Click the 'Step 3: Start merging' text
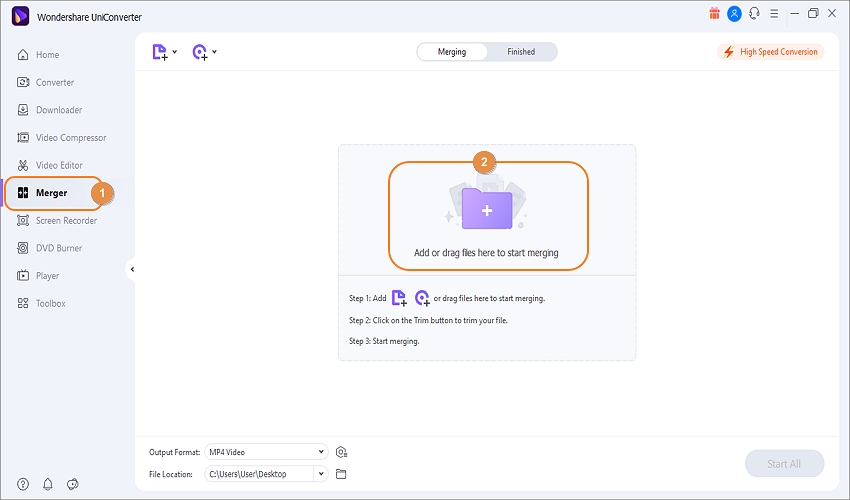Viewport: 850px width, 500px height. click(x=384, y=341)
